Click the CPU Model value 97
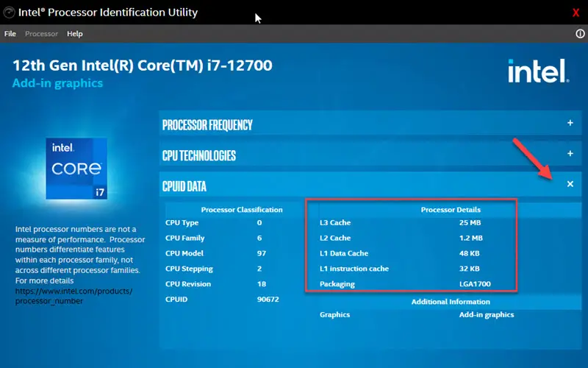Viewport: 588px width, 368px height. pyautogui.click(x=262, y=253)
